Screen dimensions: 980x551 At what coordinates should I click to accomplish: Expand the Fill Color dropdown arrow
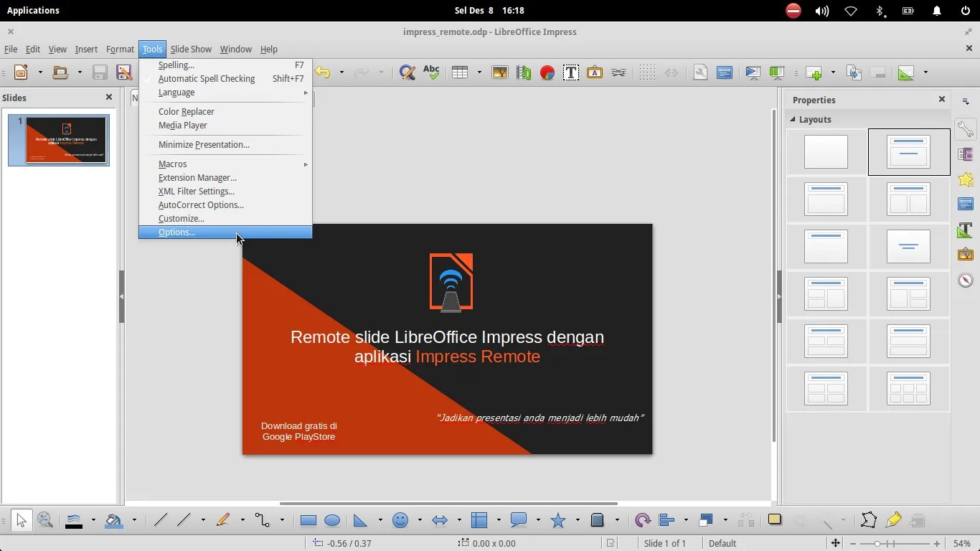pos(134,520)
